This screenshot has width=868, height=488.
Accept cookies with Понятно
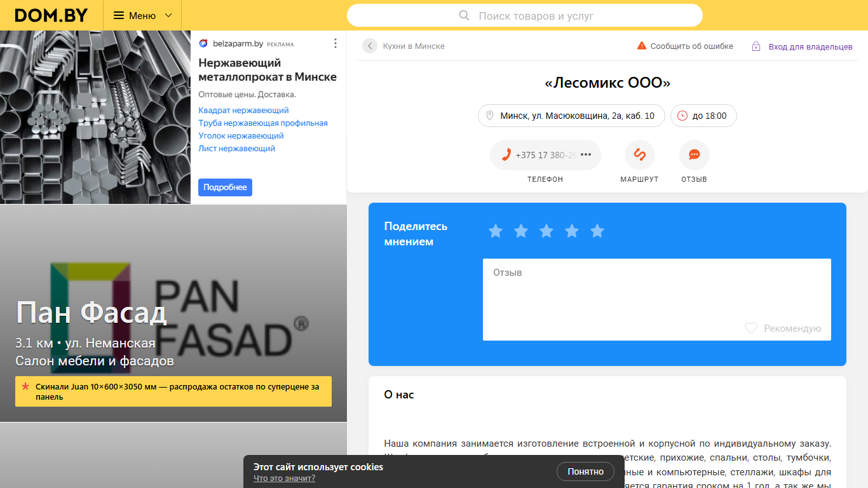tap(585, 471)
